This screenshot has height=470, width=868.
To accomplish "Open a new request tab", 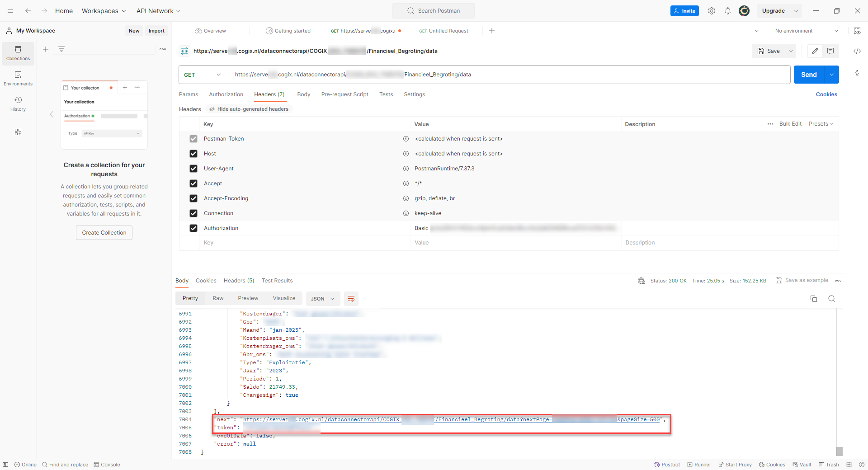I will 492,31.
